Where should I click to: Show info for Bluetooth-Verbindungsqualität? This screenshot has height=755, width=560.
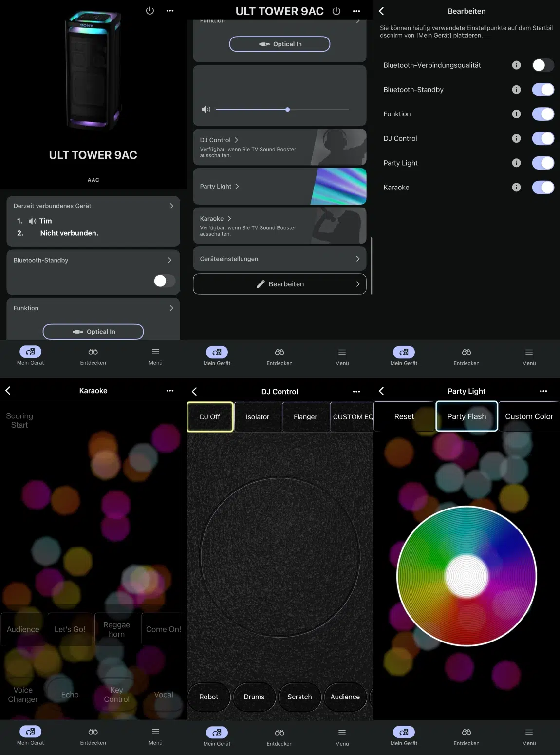pyautogui.click(x=517, y=65)
